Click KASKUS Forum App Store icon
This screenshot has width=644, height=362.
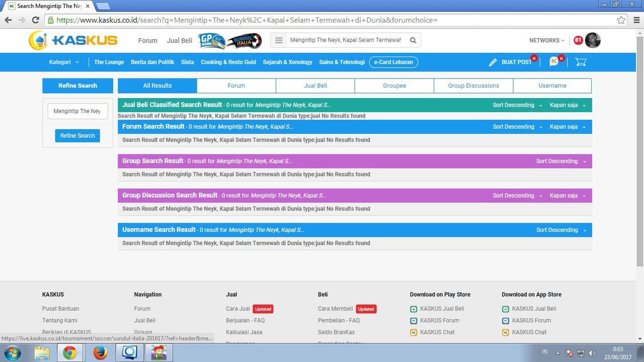(506, 321)
